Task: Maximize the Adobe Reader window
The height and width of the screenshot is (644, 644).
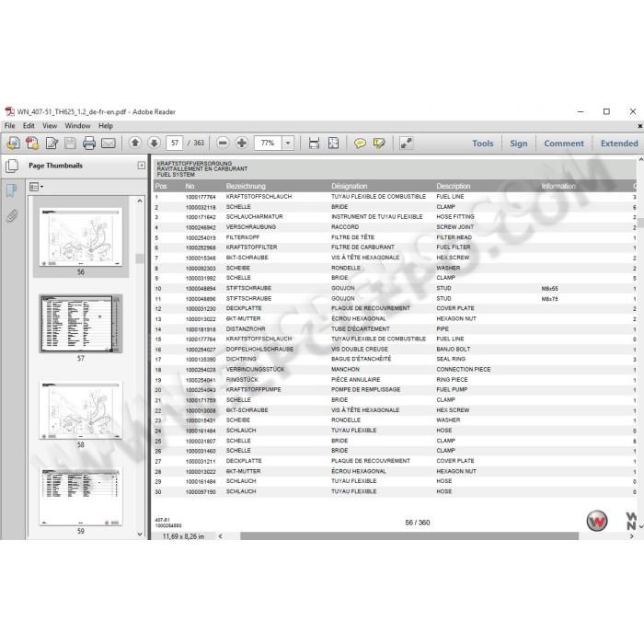Action: [606, 111]
